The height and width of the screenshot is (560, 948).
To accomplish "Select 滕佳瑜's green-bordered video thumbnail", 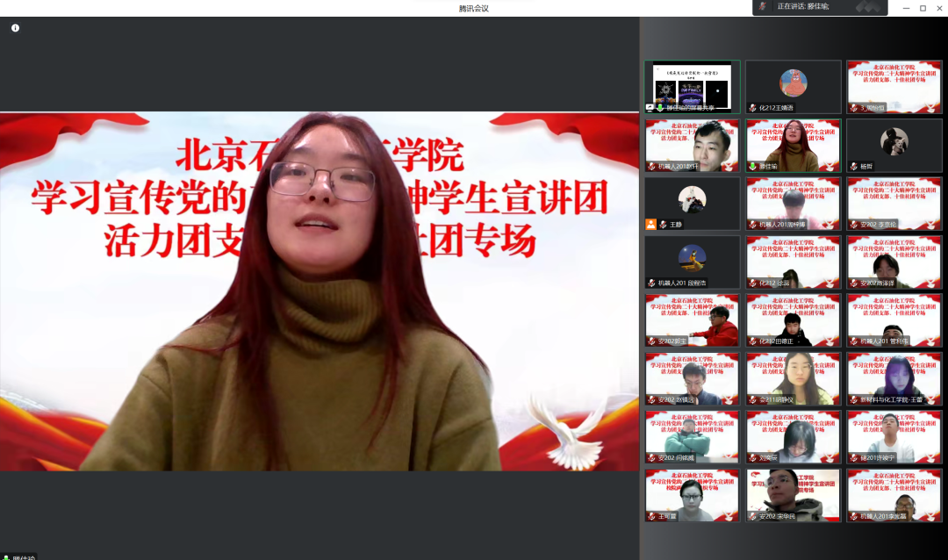I will 793,145.
